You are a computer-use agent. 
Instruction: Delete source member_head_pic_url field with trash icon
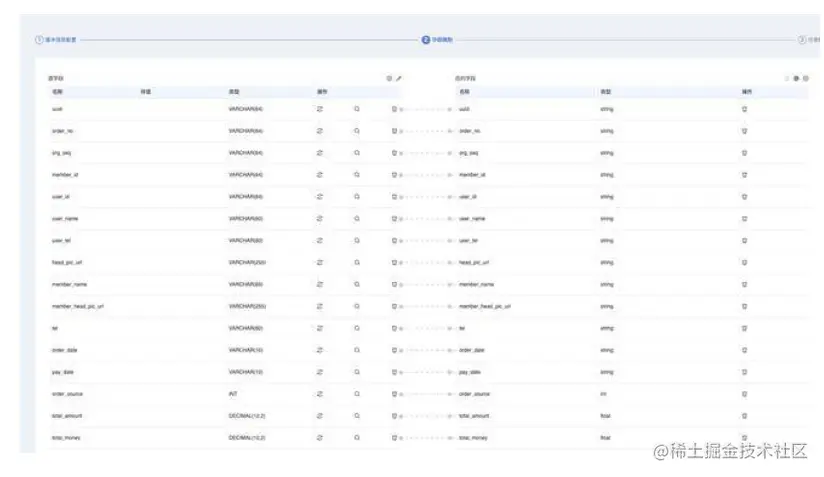click(x=394, y=306)
